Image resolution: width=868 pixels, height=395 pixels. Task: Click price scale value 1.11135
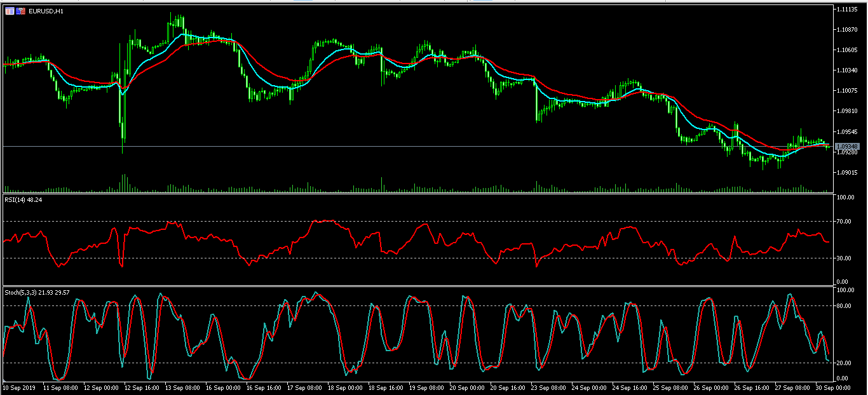[x=848, y=10]
